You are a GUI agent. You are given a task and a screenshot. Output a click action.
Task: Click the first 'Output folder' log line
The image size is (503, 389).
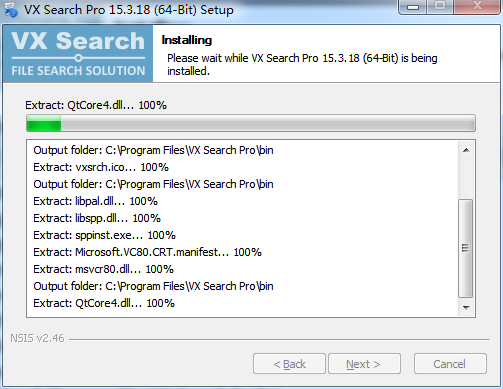coord(153,150)
